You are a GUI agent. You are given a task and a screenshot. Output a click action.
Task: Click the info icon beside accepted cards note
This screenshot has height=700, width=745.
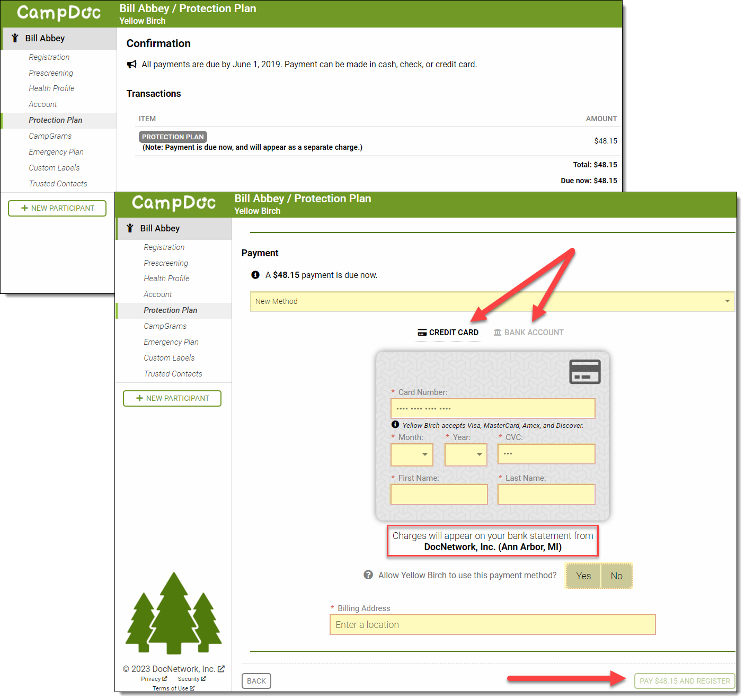tap(395, 425)
